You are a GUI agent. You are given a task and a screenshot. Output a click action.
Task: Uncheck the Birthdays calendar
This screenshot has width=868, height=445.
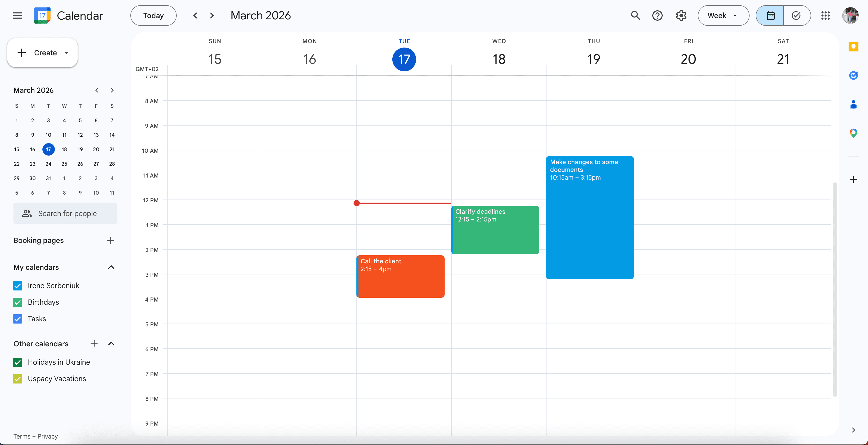18,302
